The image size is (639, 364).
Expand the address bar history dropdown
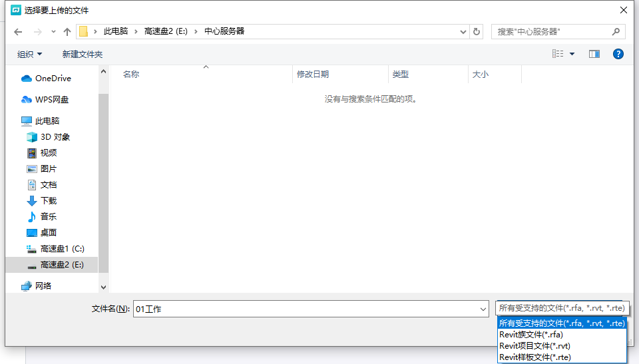(463, 32)
